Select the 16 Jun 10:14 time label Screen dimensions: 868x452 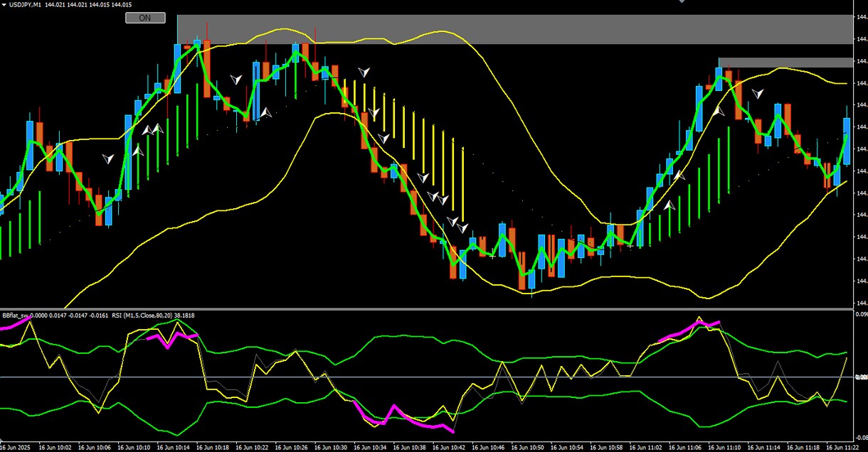172,448
